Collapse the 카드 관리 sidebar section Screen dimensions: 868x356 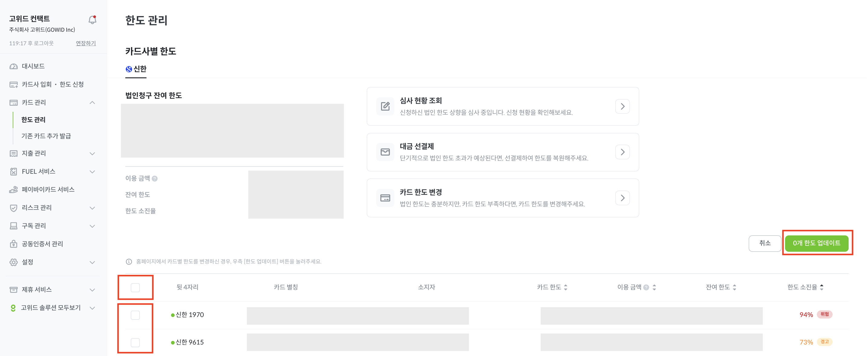[x=92, y=102]
